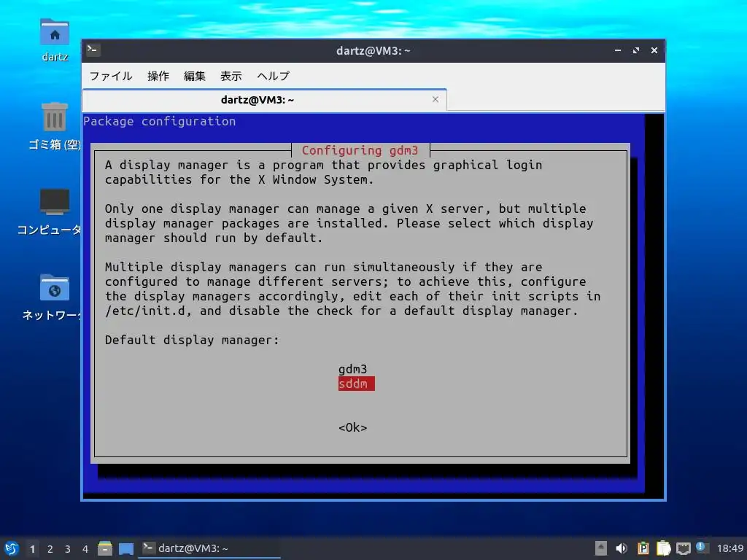Choose gdm3 as default display manager
Image resolution: width=747 pixels, height=560 pixels.
pyautogui.click(x=352, y=369)
